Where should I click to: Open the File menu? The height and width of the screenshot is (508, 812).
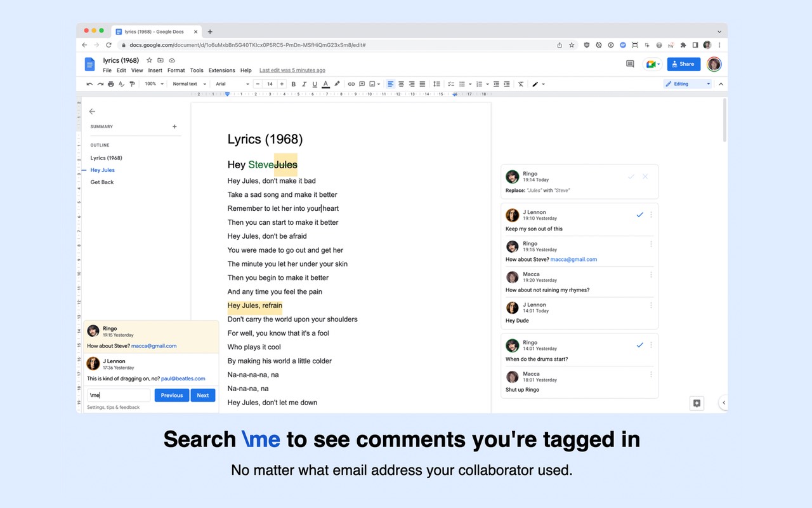(107, 70)
